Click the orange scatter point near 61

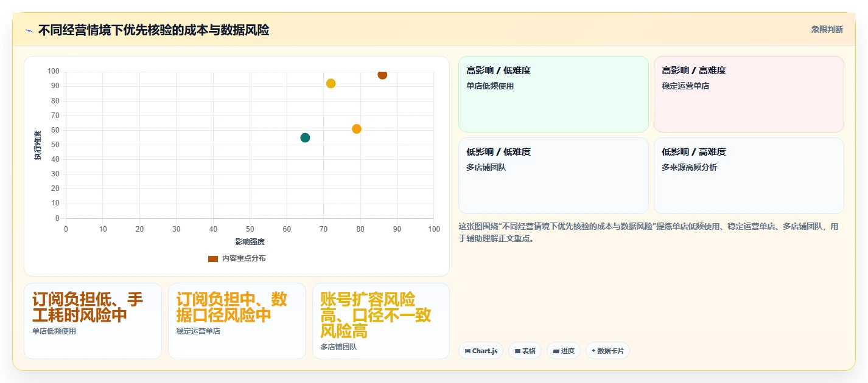click(357, 129)
